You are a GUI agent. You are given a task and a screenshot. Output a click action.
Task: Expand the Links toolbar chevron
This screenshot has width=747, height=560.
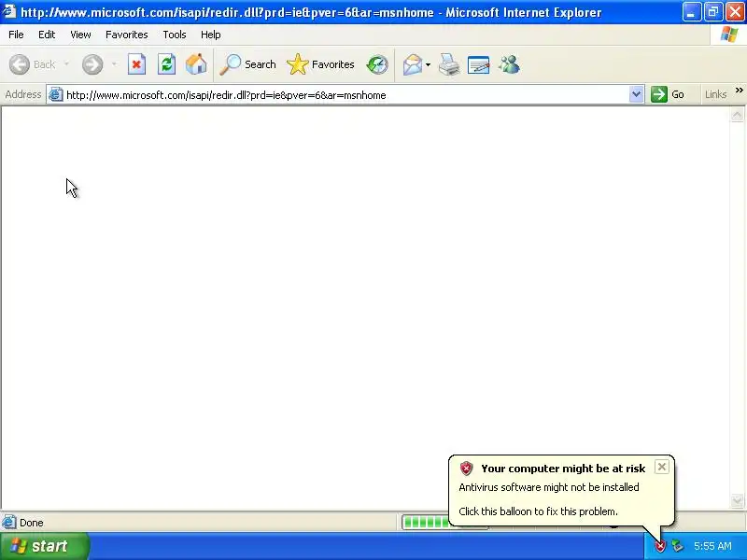coord(739,91)
